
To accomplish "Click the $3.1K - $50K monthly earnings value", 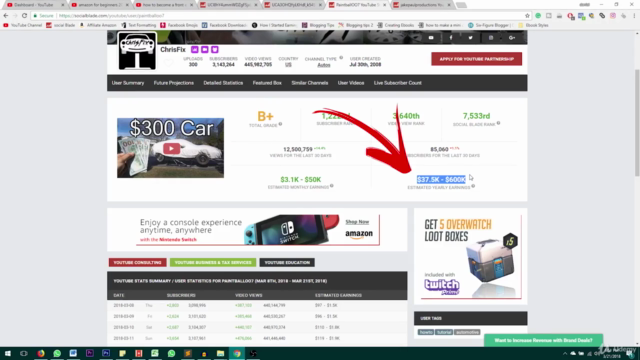I will [x=300, y=180].
